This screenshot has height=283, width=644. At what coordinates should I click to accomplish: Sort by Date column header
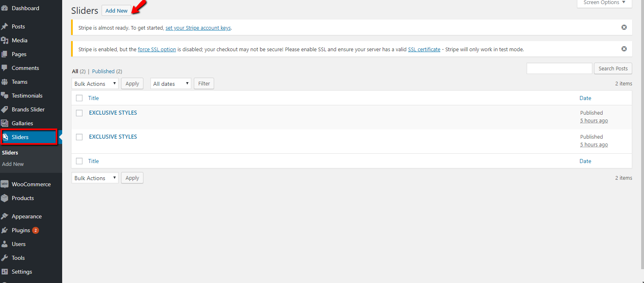[x=585, y=98]
